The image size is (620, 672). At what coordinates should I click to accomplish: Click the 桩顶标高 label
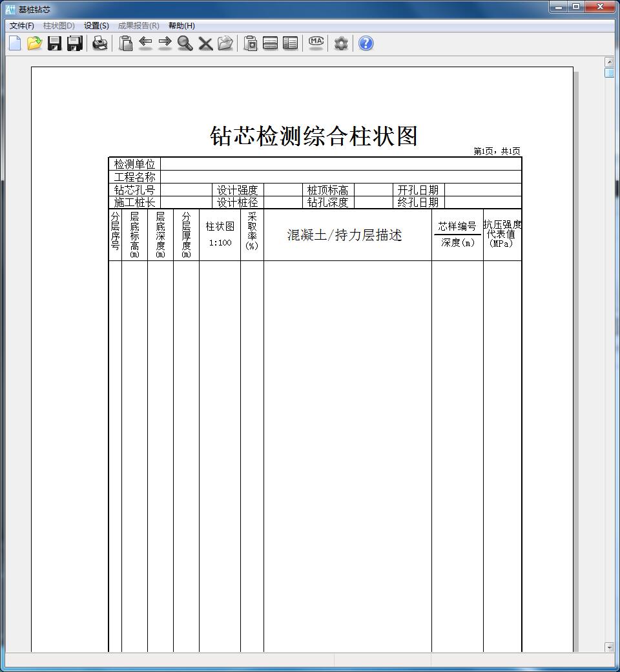pyautogui.click(x=328, y=190)
